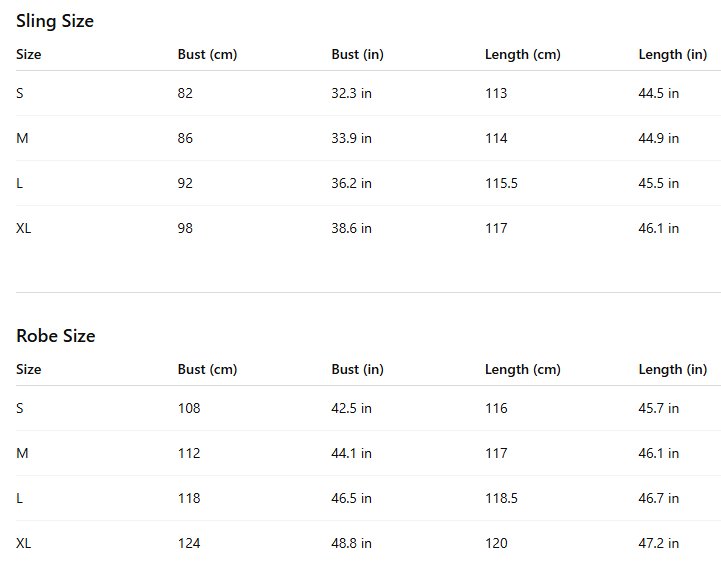This screenshot has height=580, width=721.
Task: Click Robe XL bust value 124
Action: tap(189, 543)
